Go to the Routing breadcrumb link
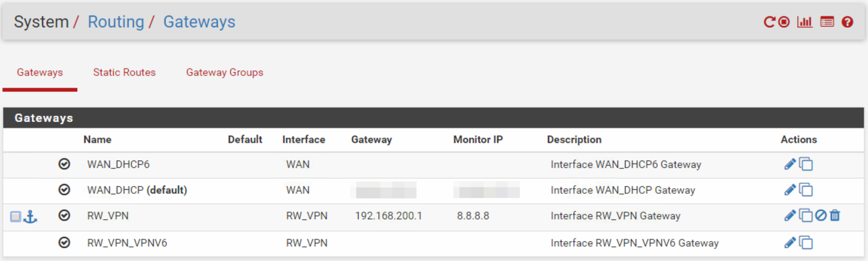This screenshot has width=868, height=261. [116, 22]
